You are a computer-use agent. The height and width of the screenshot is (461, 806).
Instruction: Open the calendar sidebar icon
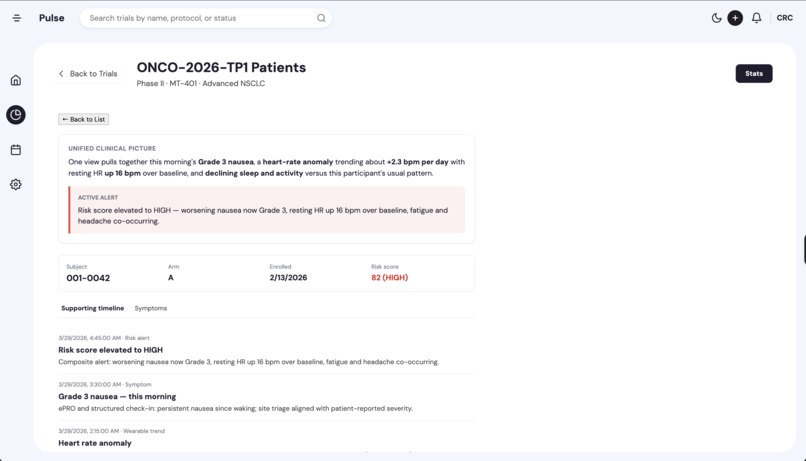point(16,150)
